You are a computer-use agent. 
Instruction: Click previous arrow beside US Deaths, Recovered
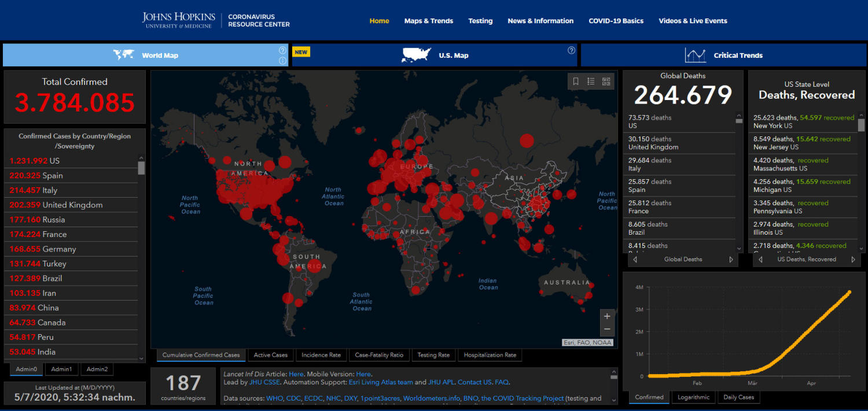click(x=759, y=260)
